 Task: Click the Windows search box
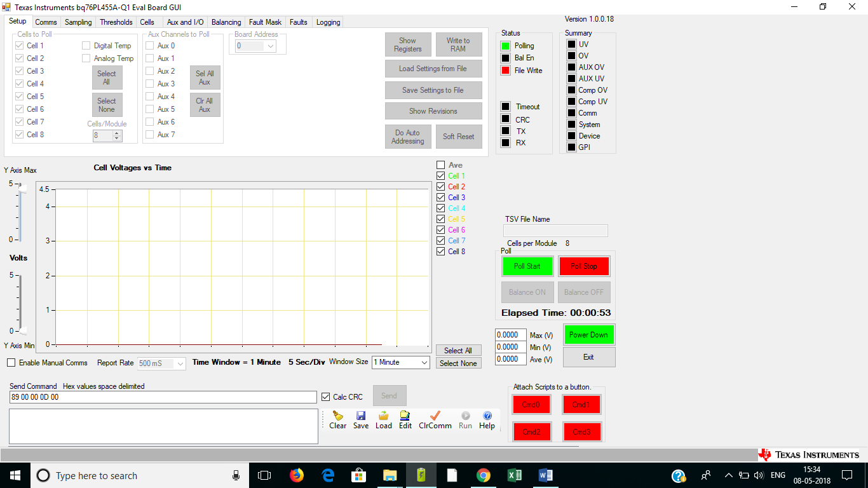coord(139,475)
